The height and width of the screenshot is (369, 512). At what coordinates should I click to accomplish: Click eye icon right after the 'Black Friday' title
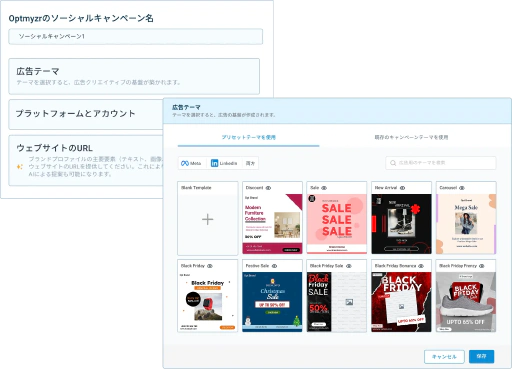(210, 266)
